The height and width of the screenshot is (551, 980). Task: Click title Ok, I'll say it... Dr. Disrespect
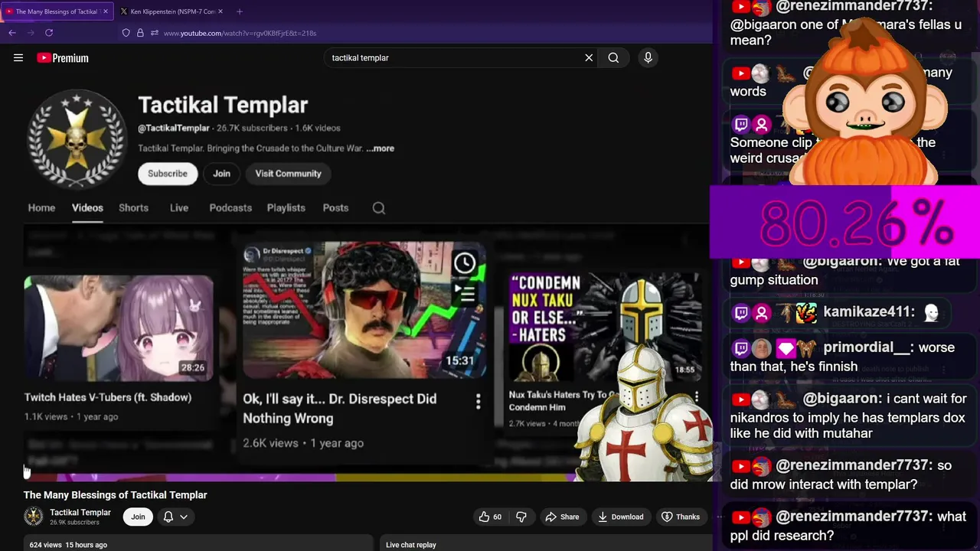pyautogui.click(x=340, y=409)
